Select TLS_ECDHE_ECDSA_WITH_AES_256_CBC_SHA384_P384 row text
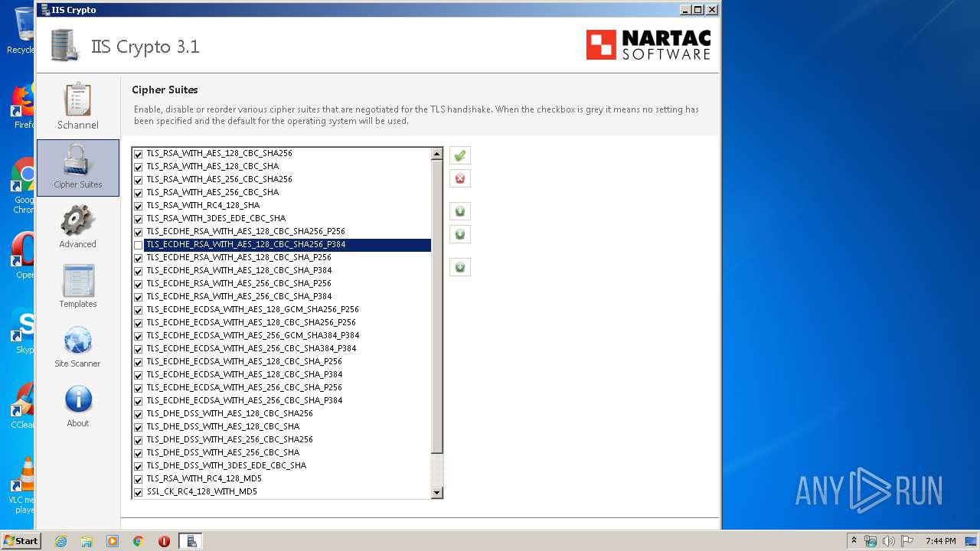The image size is (980, 551). (251, 348)
